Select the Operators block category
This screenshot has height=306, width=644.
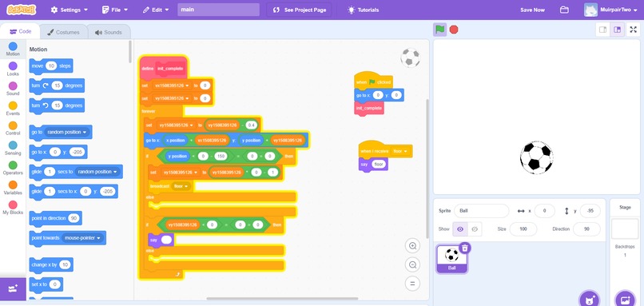[x=13, y=168]
